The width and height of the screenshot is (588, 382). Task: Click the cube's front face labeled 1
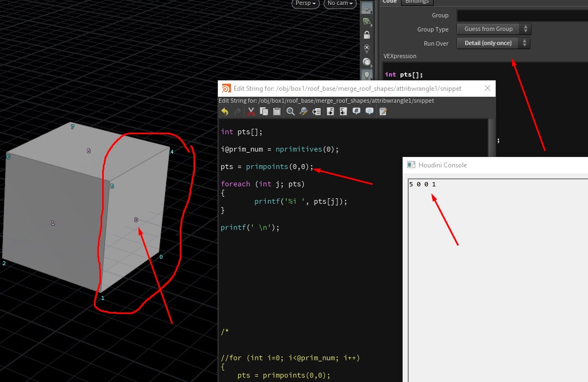53,223
